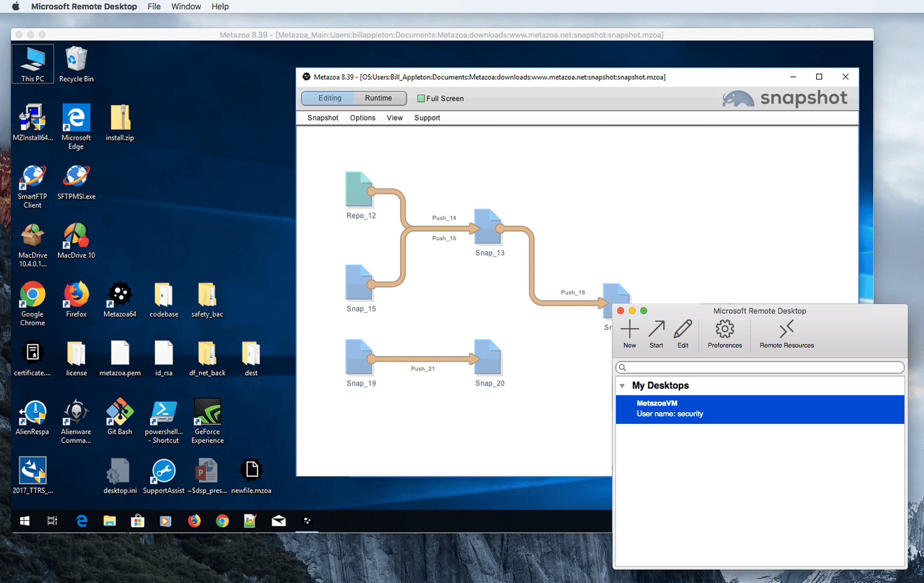Select the Git Bash shortcut
The width and height of the screenshot is (924, 583).
(x=120, y=416)
